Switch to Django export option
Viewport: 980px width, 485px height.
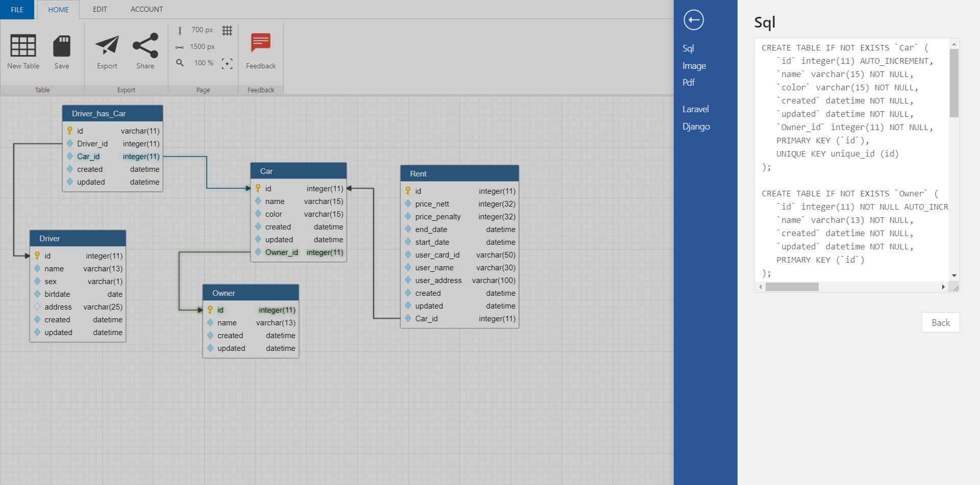[696, 126]
